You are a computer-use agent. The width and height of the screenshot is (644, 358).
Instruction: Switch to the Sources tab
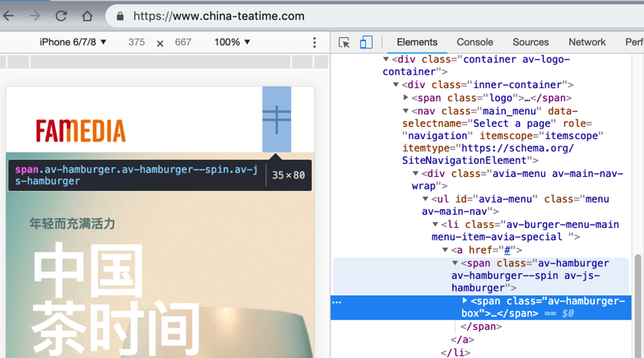[530, 42]
